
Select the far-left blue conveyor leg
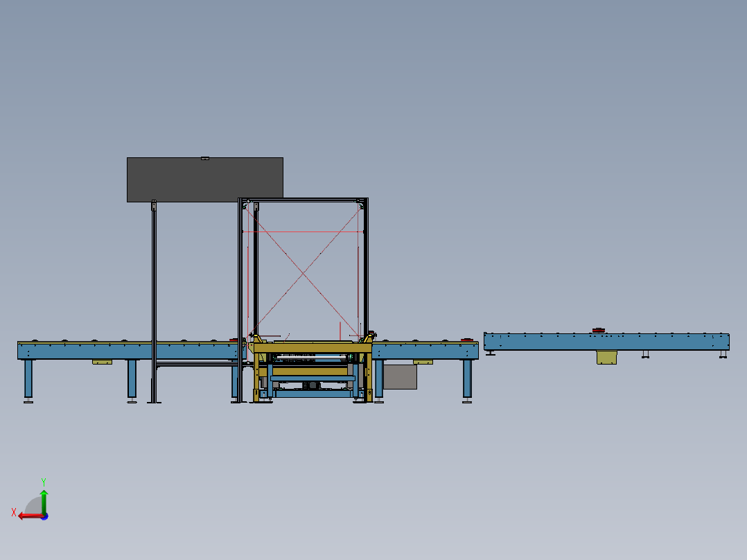pyautogui.click(x=28, y=379)
